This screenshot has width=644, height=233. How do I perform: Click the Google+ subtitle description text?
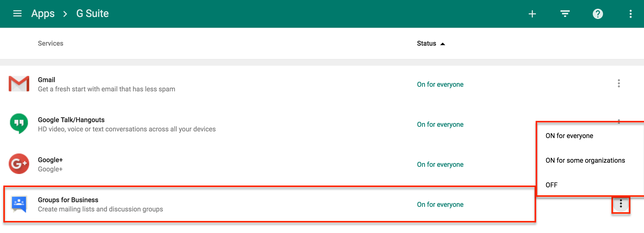coord(50,169)
